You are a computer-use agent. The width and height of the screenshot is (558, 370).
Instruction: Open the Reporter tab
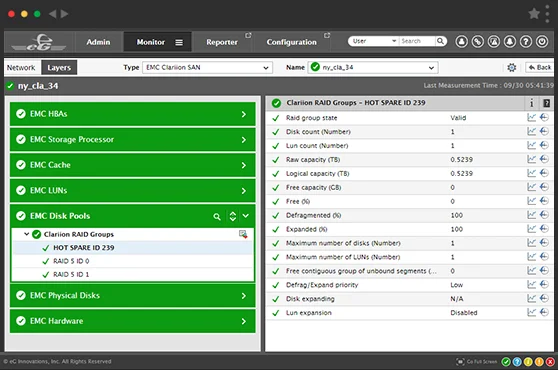pos(222,42)
